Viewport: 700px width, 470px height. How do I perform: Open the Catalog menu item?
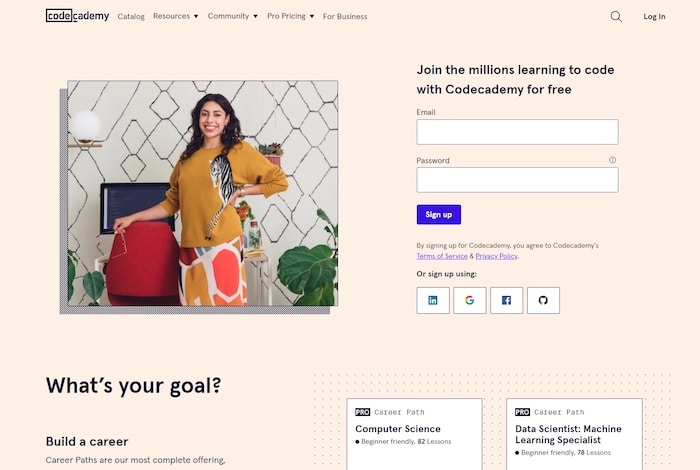[131, 17]
